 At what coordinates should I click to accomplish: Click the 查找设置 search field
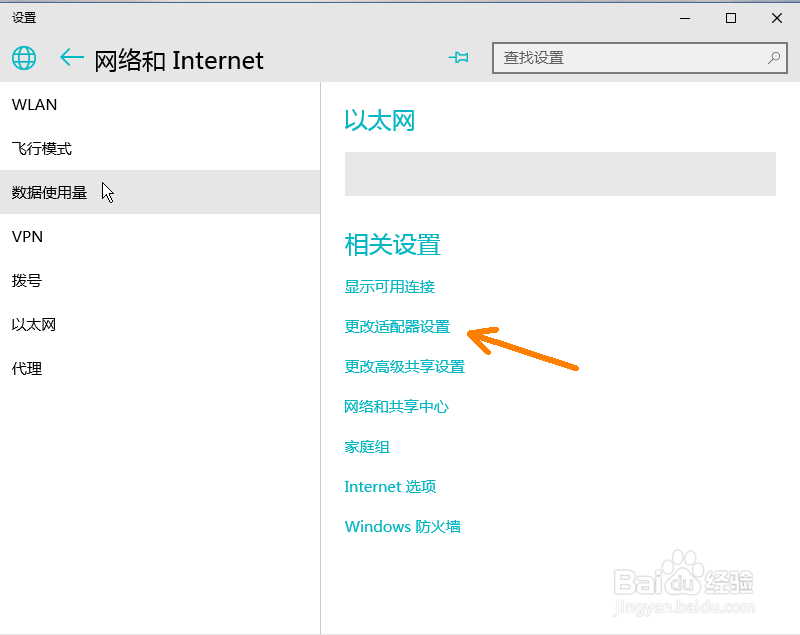[x=630, y=58]
